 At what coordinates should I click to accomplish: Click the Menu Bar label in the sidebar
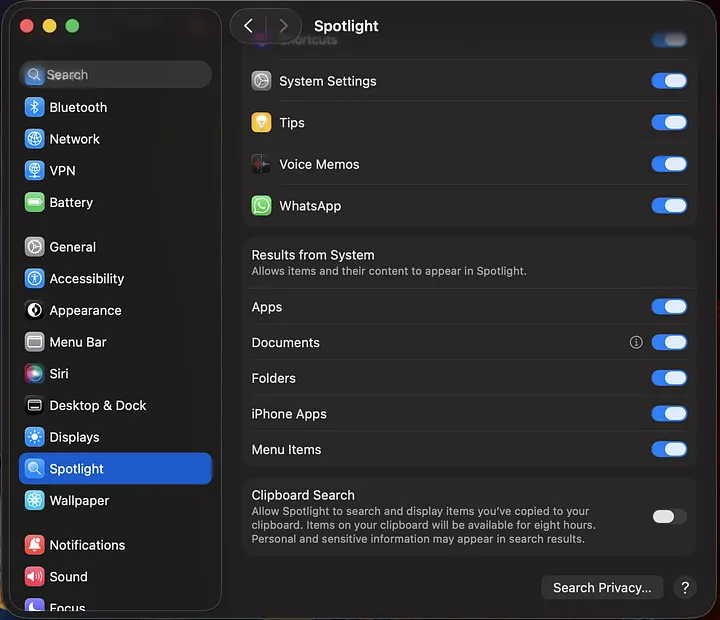[x=78, y=342]
